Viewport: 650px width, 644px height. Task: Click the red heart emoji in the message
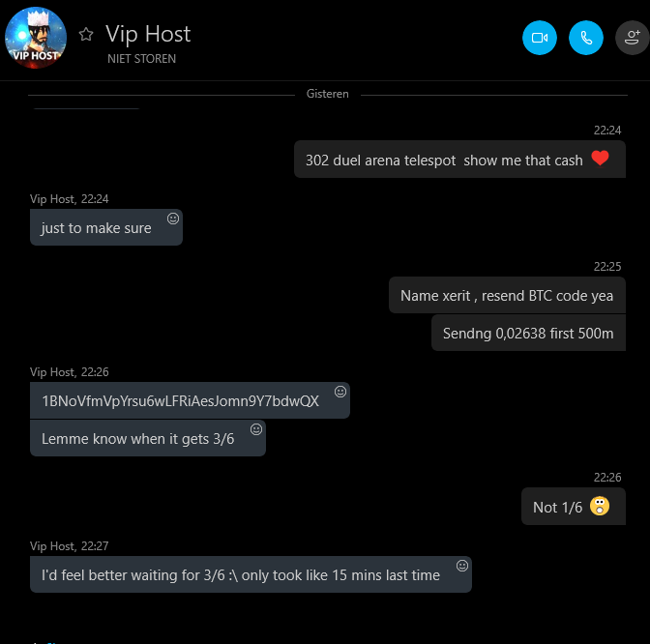(x=600, y=158)
